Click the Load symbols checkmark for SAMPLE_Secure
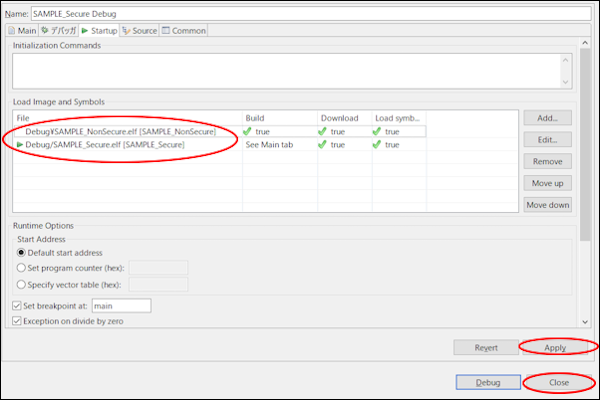 pos(378,145)
